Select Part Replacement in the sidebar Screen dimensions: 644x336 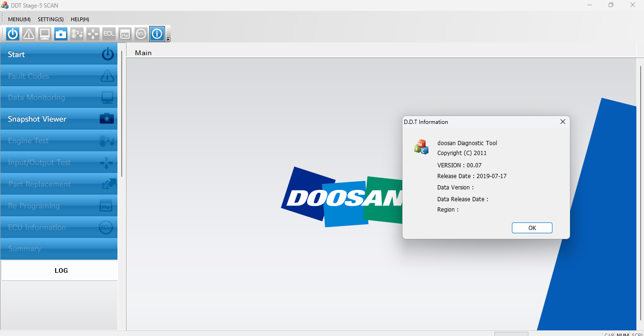click(x=59, y=184)
